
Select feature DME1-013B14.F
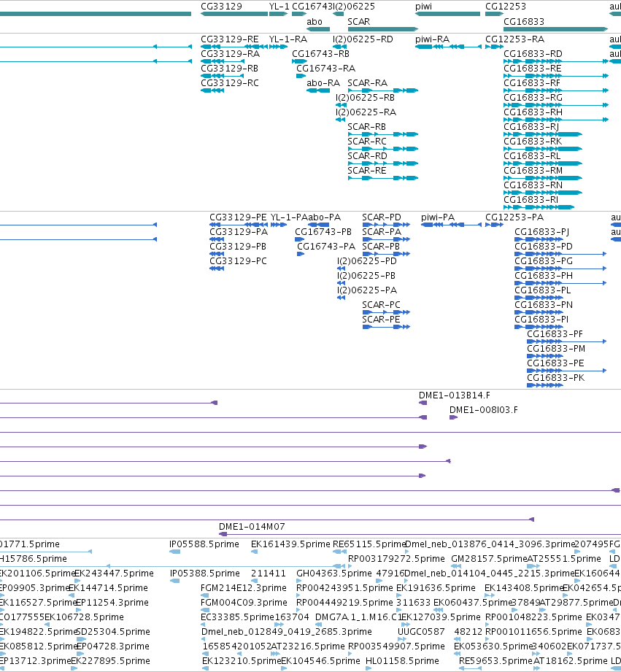coord(455,395)
